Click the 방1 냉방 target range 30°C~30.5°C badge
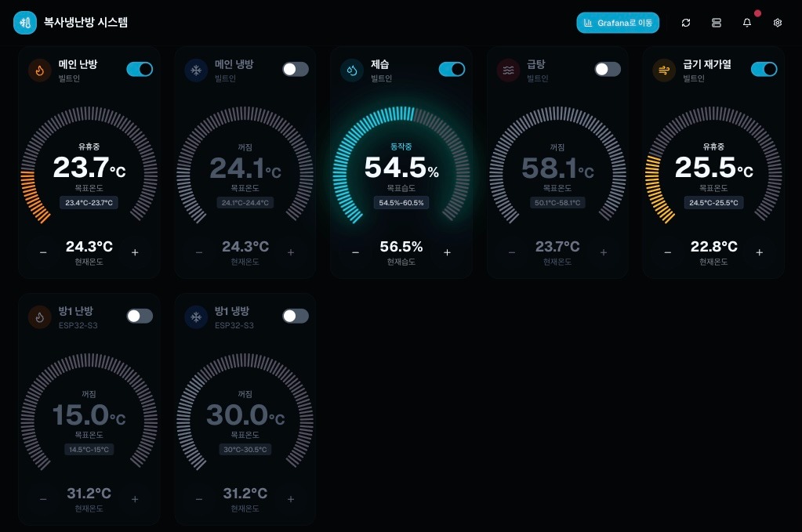 coord(245,450)
